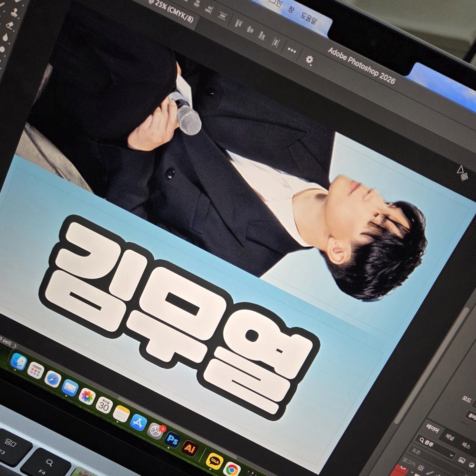476x476 pixels.
Task: Launch Illustrator Ai from the Dock
Action: [x=190, y=449]
